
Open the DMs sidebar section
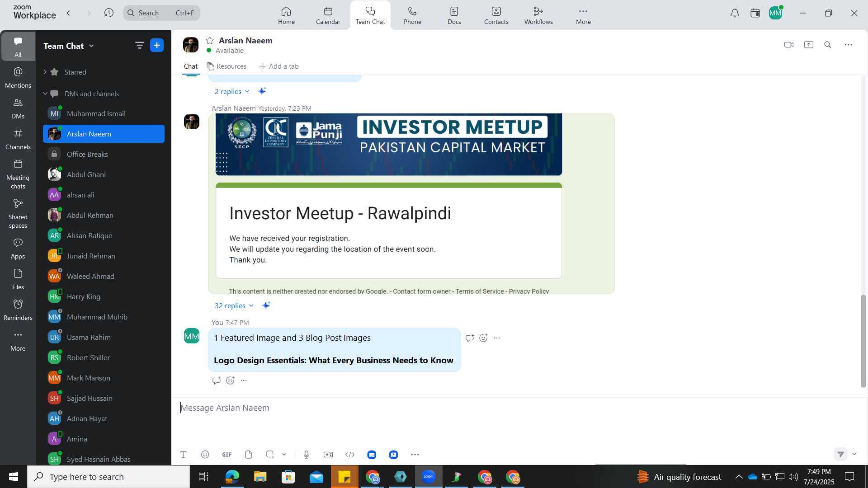coord(18,108)
